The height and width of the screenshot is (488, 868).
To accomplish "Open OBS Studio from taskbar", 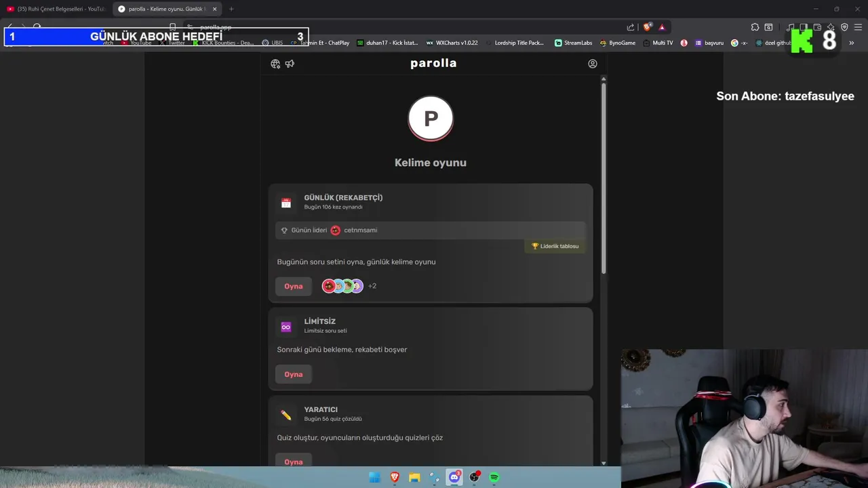I will (x=475, y=477).
